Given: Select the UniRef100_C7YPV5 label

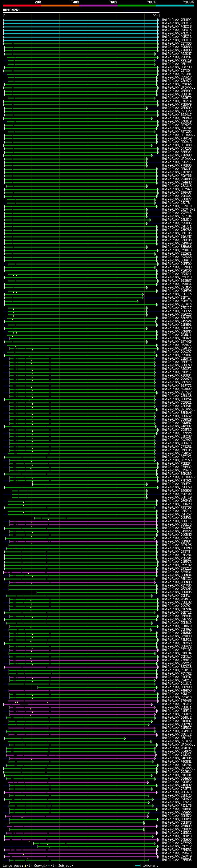Looking at the screenshot, I should (177, 433).
